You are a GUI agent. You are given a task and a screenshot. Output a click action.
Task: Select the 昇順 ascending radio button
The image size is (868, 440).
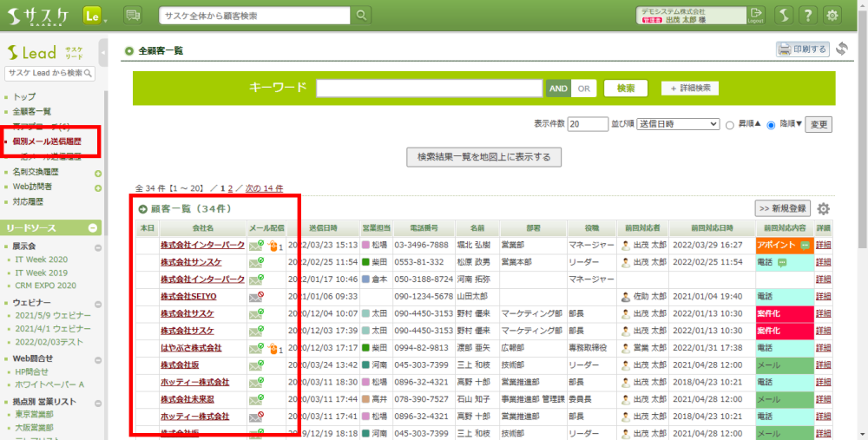coord(730,125)
